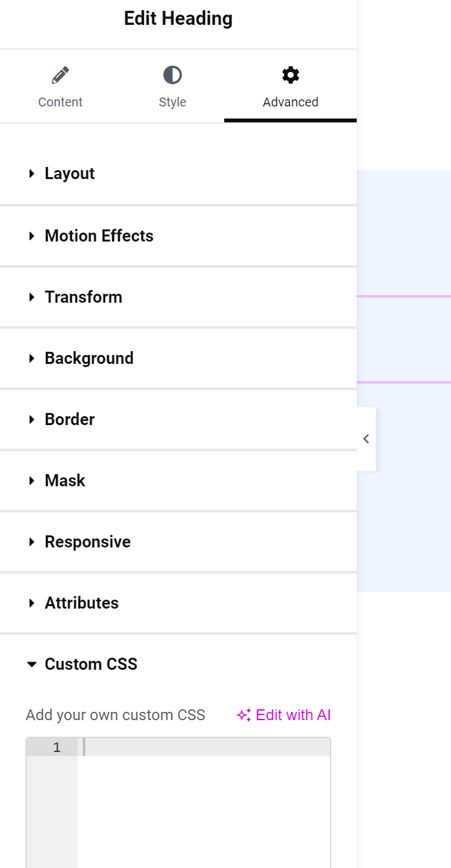Click the Edit with AI link
The width and height of the screenshot is (451, 868).
283,715
